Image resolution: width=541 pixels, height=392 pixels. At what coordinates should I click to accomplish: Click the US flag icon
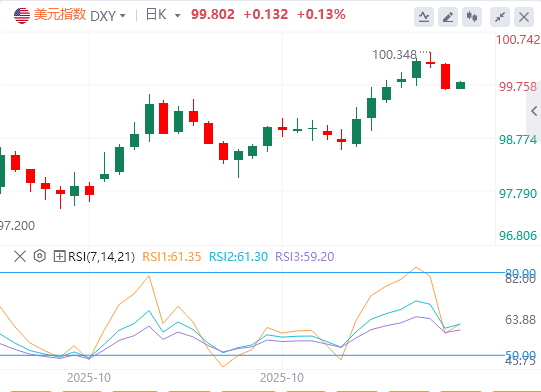(x=22, y=16)
